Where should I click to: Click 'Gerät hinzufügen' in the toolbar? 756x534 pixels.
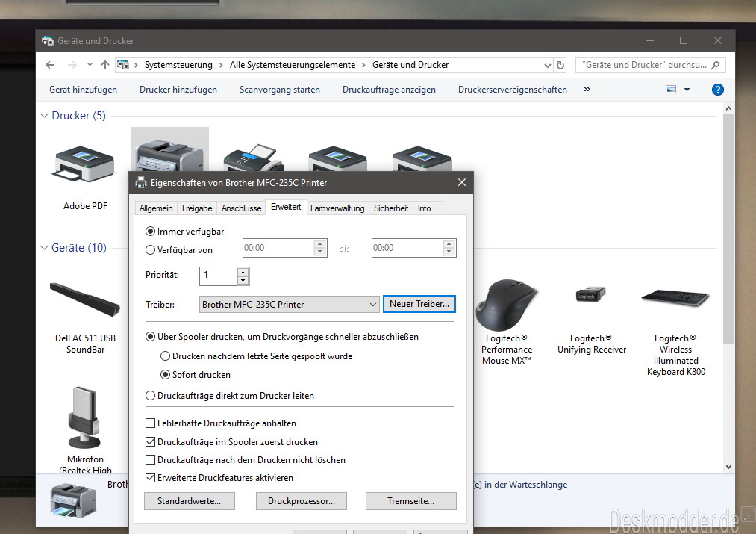coord(83,90)
